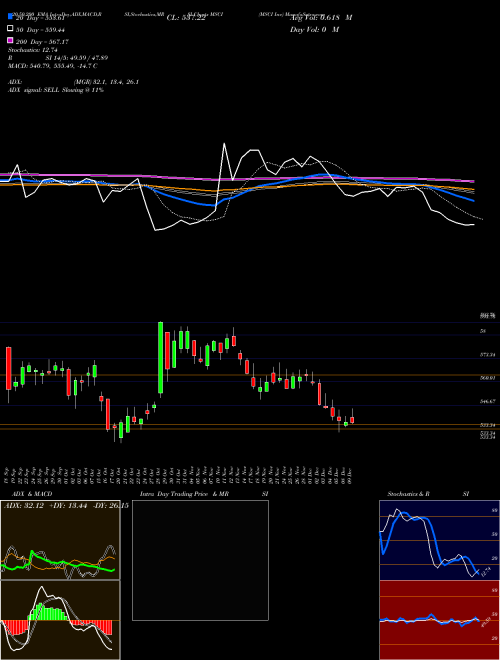Click the 12.74 value label in Stochastics panel
Viewport: 500px width, 660px height.
coord(485,572)
